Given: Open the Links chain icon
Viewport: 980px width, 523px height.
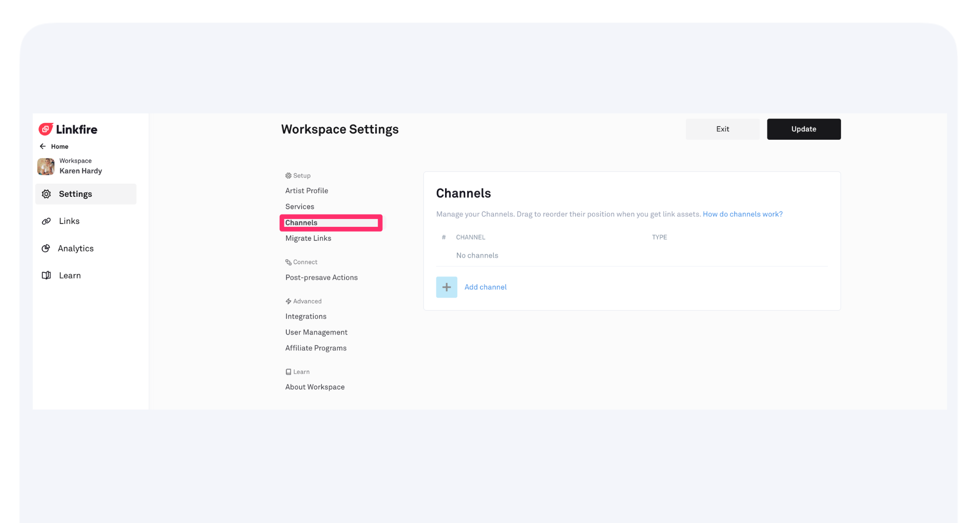Looking at the screenshot, I should point(46,221).
